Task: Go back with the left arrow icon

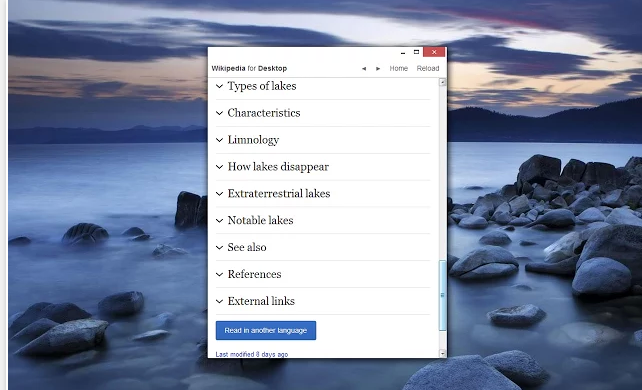Action: tap(364, 69)
